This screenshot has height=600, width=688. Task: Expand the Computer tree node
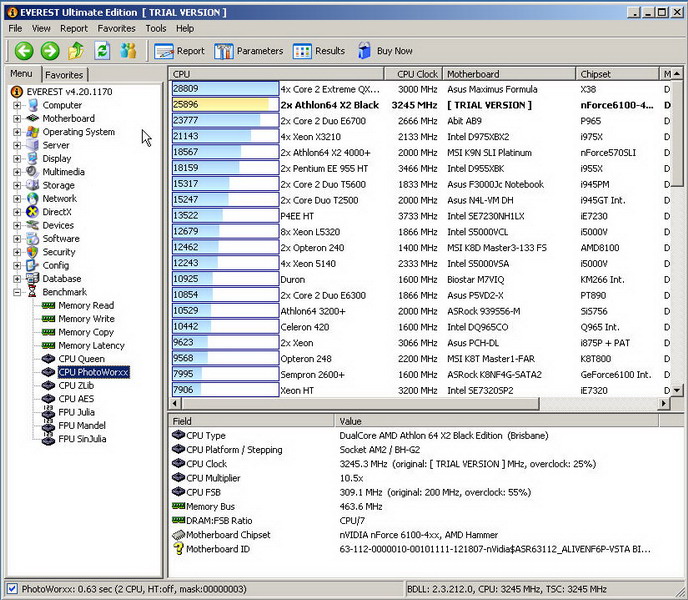tap(17, 105)
